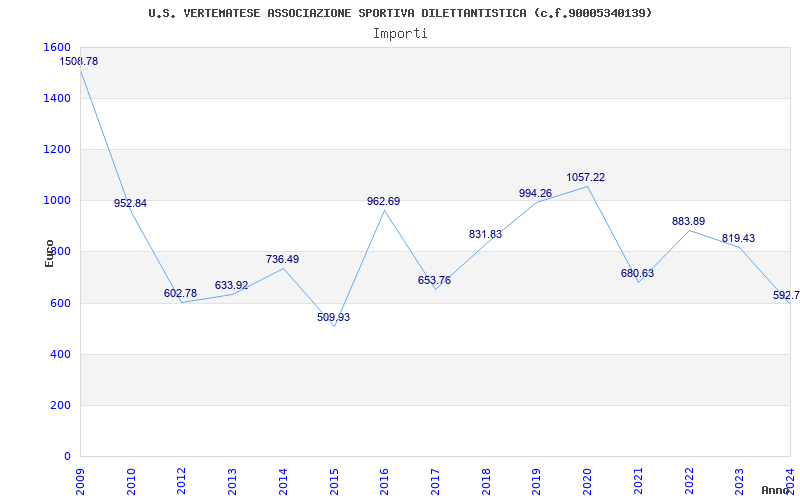
Task: Select the 602.78 data label
Action: 180,293
